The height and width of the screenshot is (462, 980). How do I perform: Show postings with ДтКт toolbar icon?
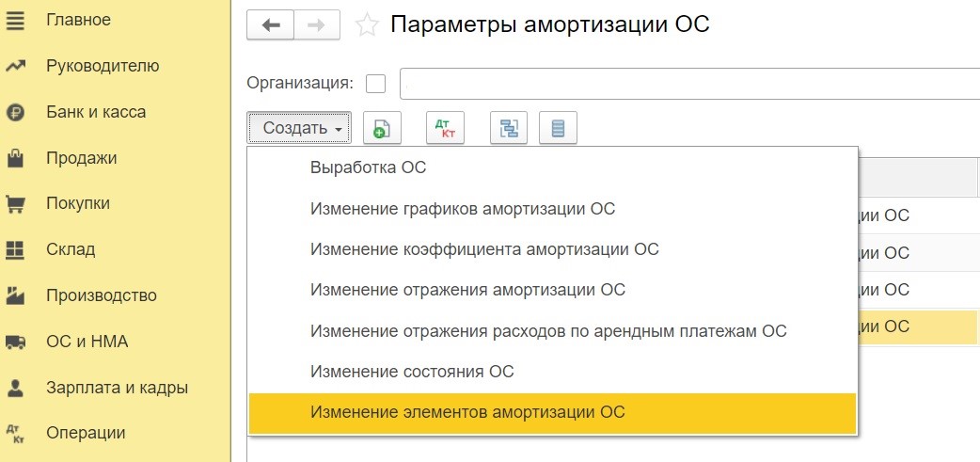445,128
